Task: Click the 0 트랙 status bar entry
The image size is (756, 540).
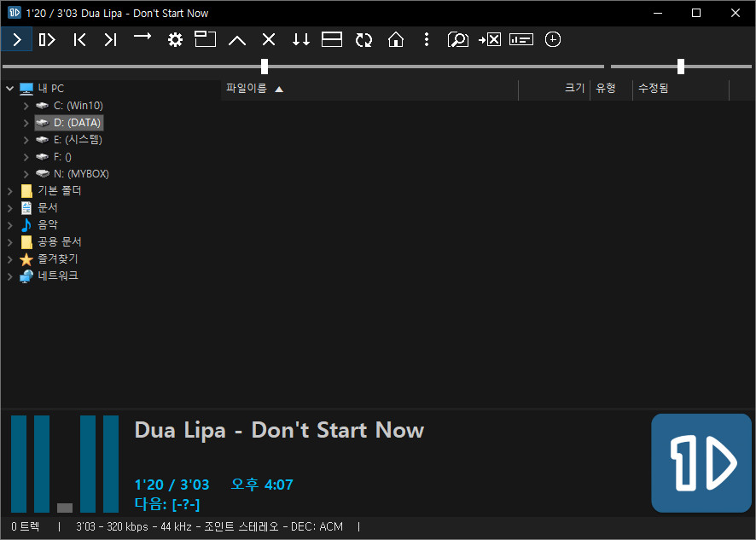Action: pyautogui.click(x=25, y=526)
